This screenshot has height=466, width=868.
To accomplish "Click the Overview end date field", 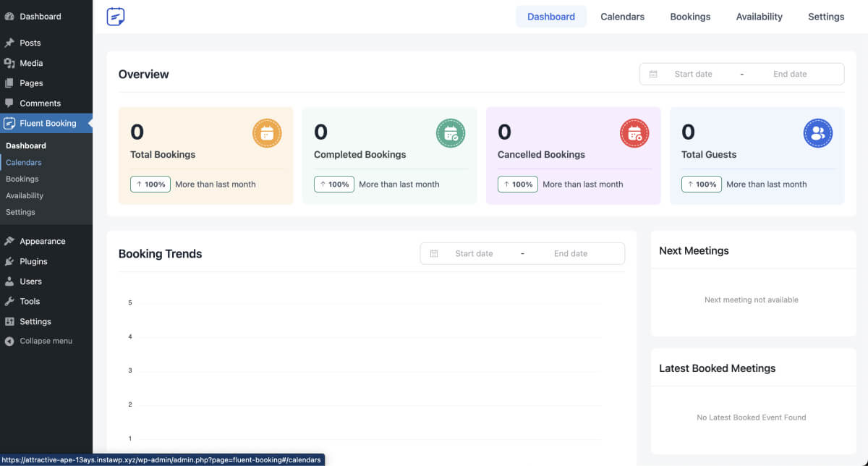I will 790,74.
